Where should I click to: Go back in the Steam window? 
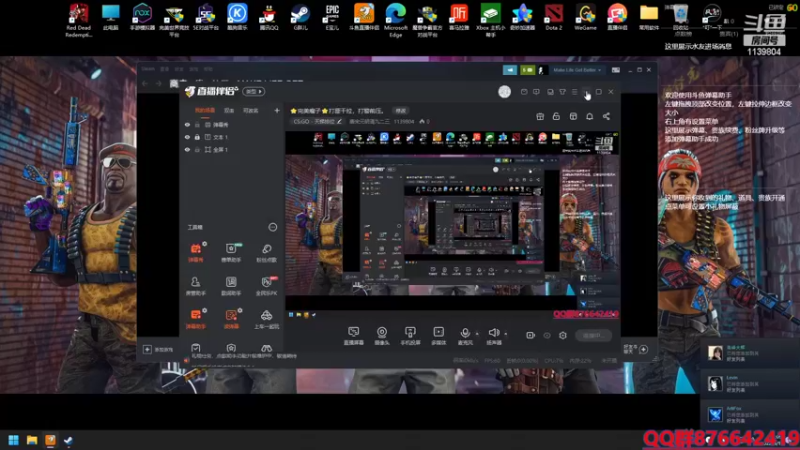pyautogui.click(x=145, y=83)
